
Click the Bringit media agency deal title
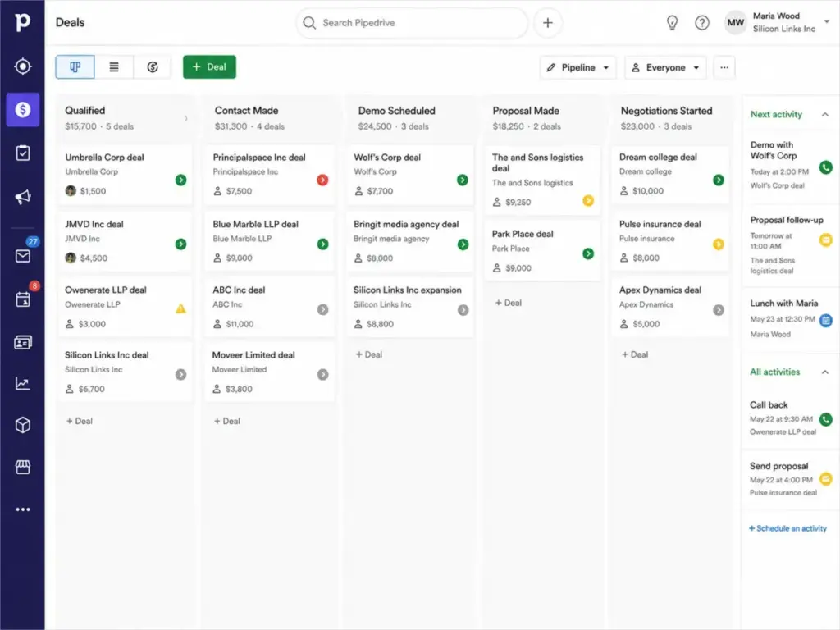[x=406, y=224]
